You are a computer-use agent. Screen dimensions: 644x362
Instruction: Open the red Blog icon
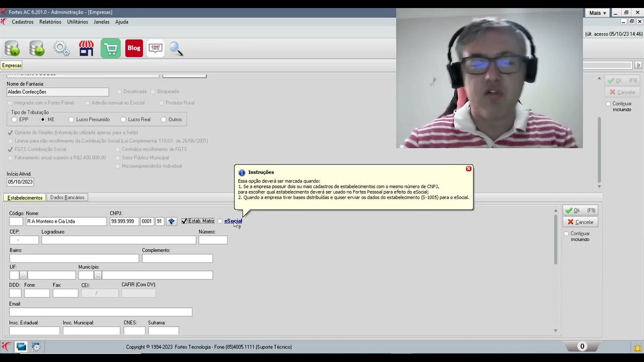(134, 48)
